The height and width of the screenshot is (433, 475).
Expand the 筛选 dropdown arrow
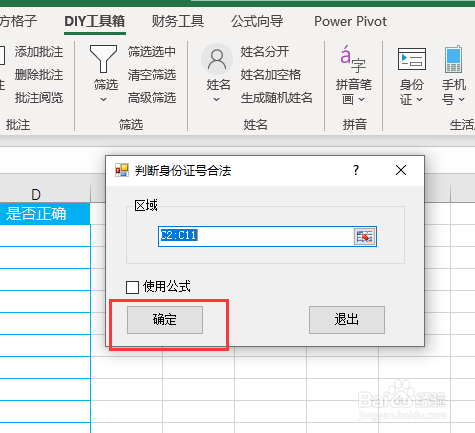(x=103, y=99)
